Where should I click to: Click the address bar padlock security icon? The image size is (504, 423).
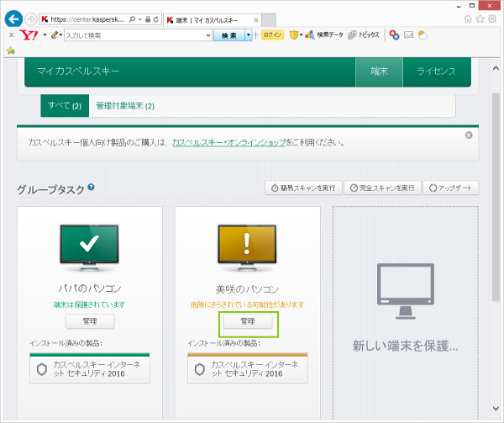click(148, 19)
